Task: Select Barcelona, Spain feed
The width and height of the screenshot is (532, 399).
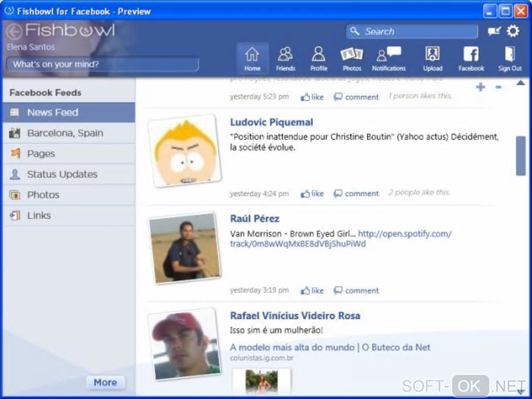Action: [x=69, y=133]
